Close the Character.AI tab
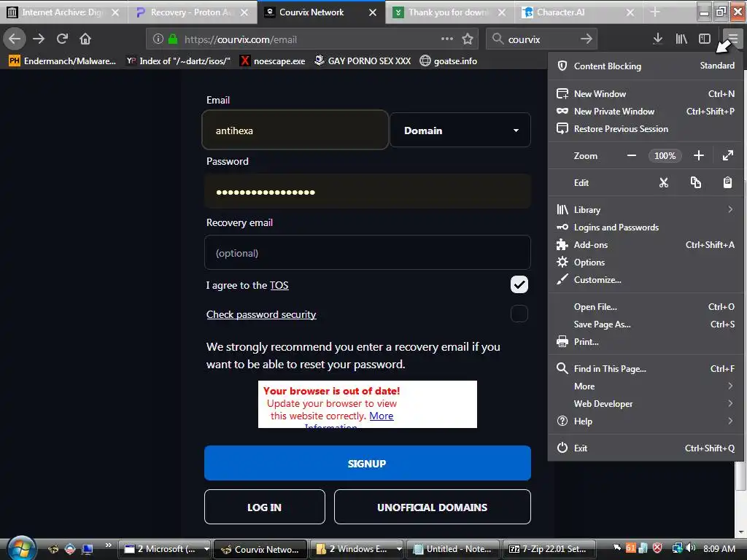The width and height of the screenshot is (747, 560). (630, 12)
